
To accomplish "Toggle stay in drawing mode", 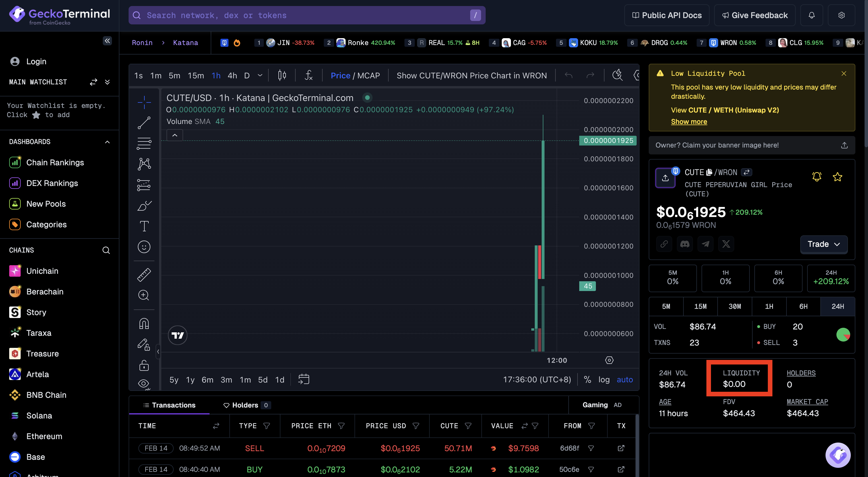I will coord(144,345).
